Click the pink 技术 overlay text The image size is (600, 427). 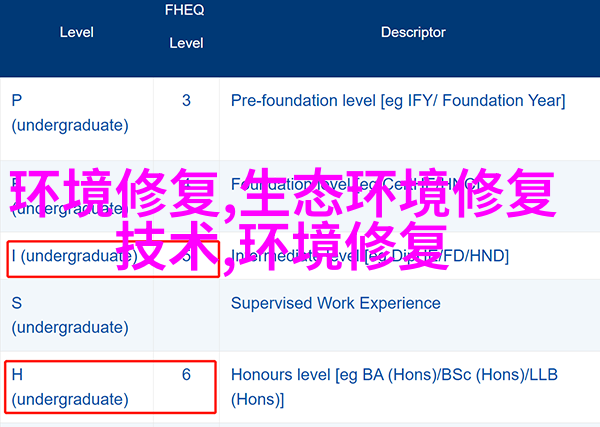[167, 246]
